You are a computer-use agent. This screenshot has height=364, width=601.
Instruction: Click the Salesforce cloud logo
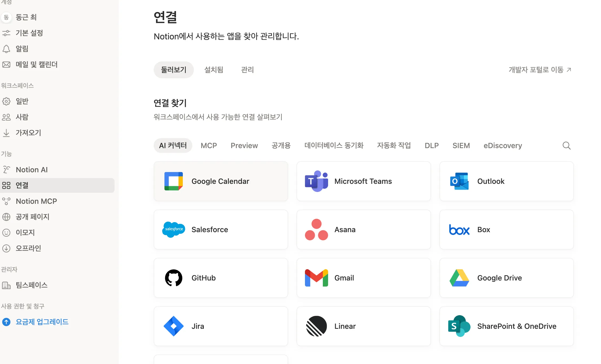(174, 230)
